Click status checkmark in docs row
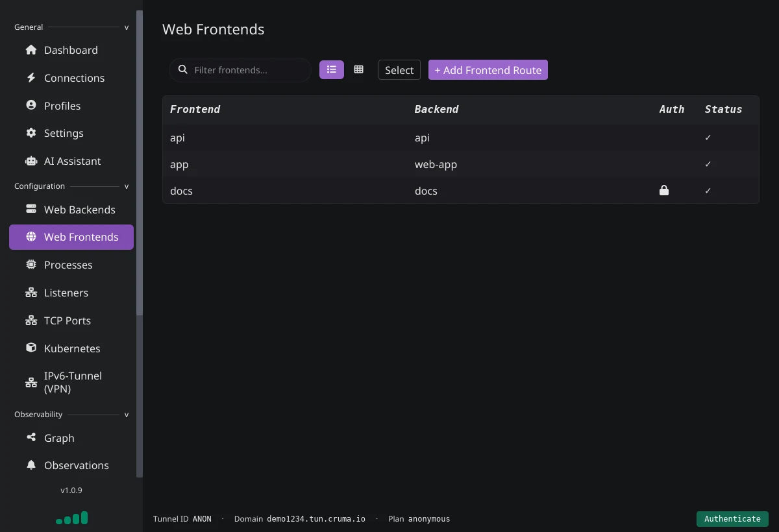Screen dimensions: 779x532 708,191
